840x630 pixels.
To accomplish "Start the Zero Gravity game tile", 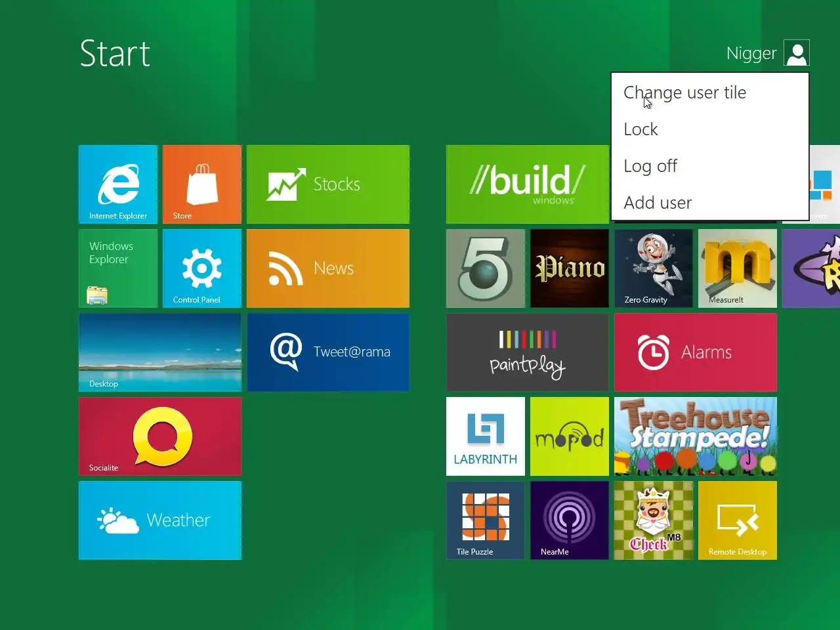I will [654, 268].
